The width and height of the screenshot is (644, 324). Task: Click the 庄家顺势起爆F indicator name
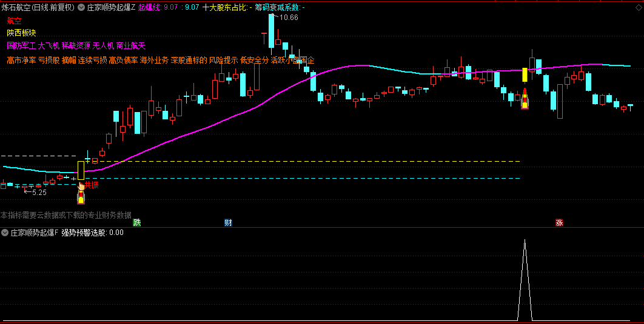pyautogui.click(x=35, y=233)
